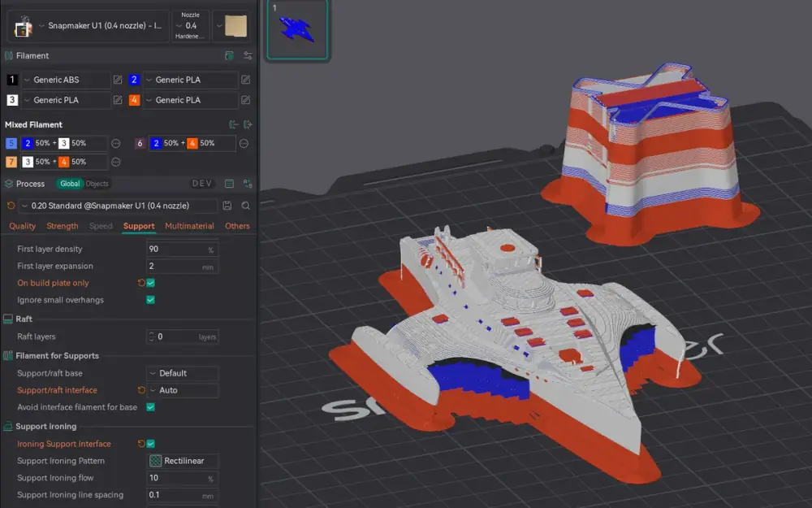812x508 pixels.
Task: Edit First layer density field
Action: tap(182, 250)
